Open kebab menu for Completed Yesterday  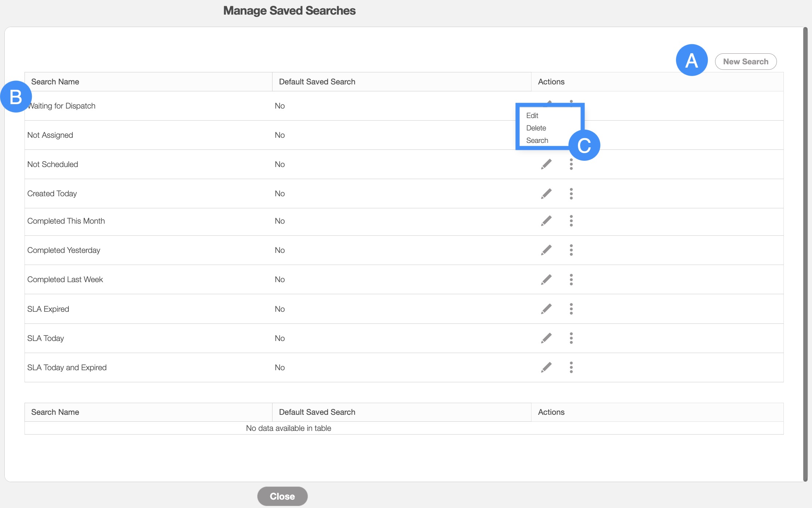(x=571, y=250)
